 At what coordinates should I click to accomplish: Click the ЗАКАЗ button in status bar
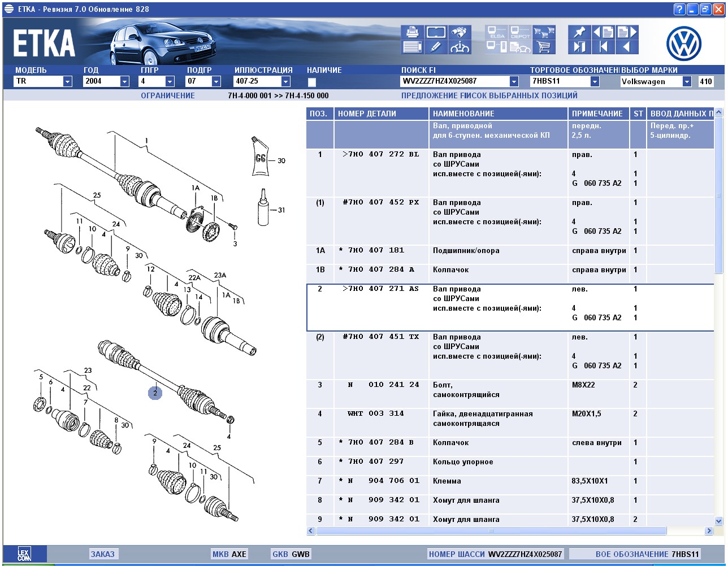tap(102, 554)
